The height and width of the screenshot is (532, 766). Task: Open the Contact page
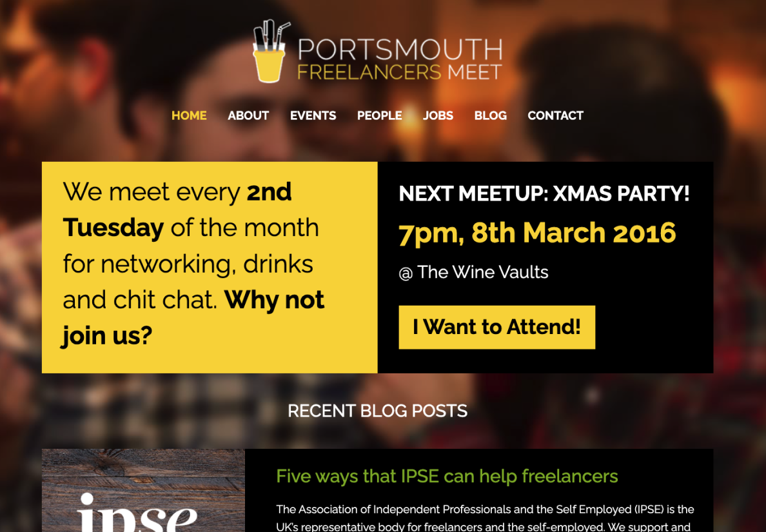(x=555, y=115)
